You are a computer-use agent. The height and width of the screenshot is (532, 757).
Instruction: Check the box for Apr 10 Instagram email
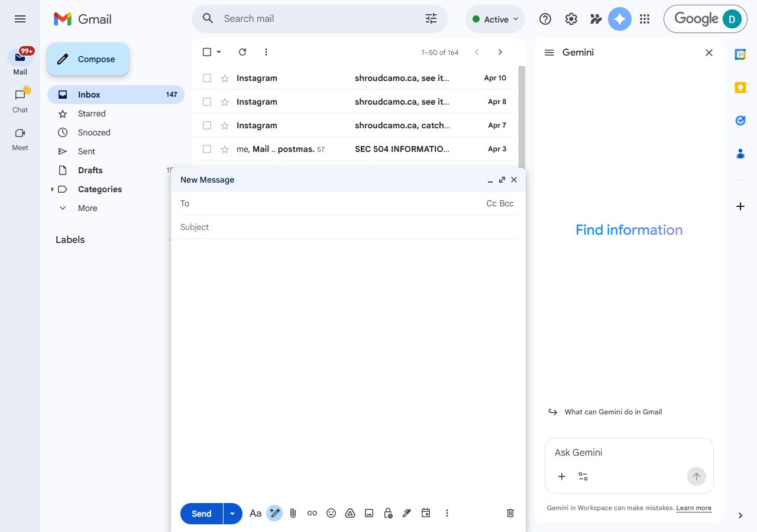click(x=207, y=78)
